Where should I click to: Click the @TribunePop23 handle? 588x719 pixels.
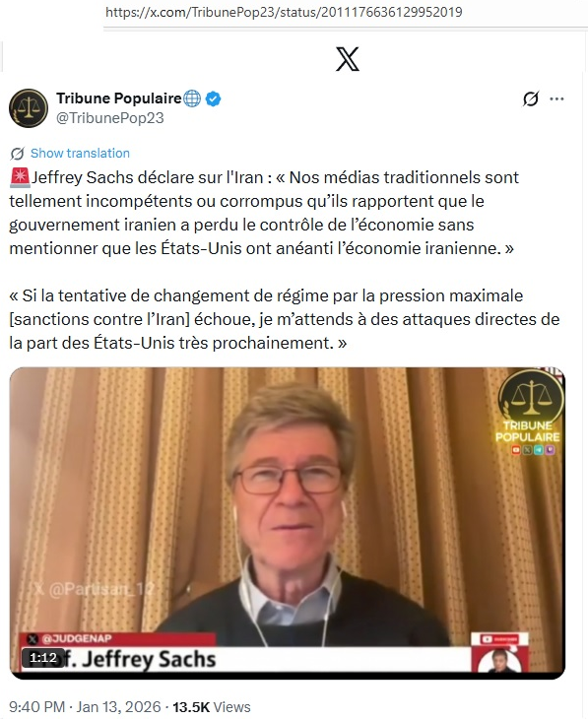pos(109,118)
